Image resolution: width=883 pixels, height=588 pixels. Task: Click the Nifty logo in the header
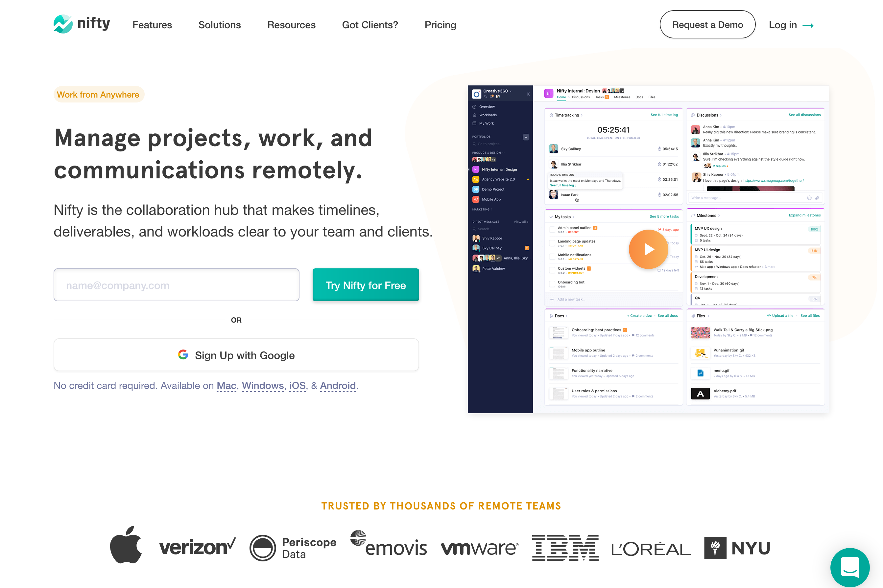pyautogui.click(x=82, y=24)
